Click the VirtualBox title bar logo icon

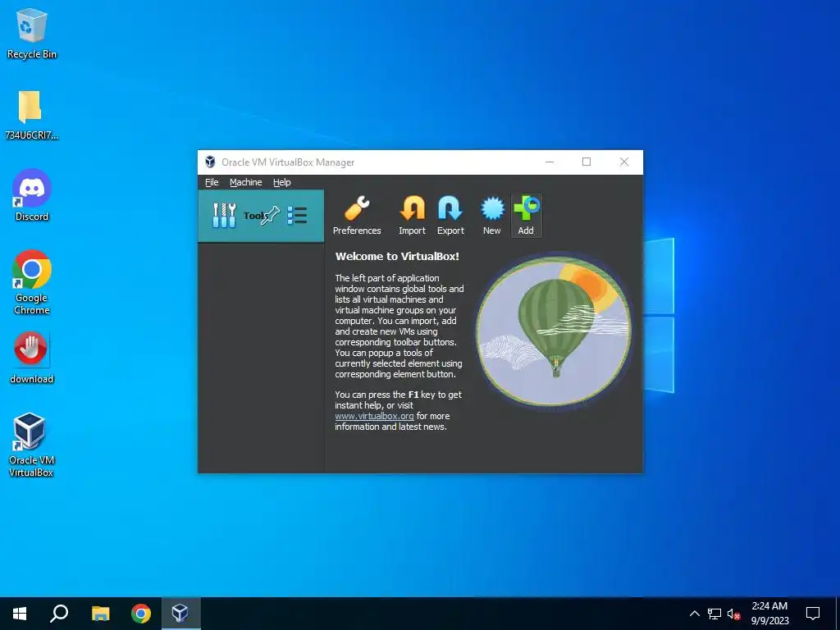(x=211, y=162)
